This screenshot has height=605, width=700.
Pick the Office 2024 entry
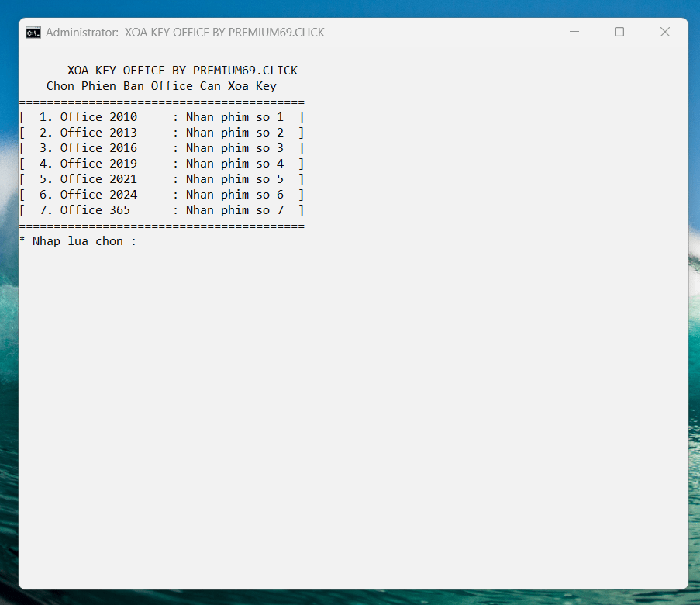pyautogui.click(x=98, y=195)
